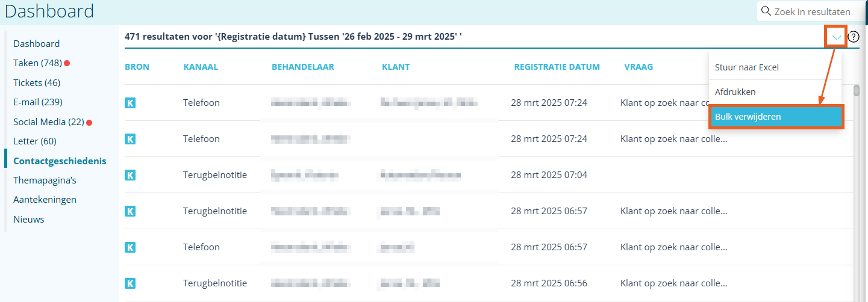Click the search magnifier icon

pyautogui.click(x=766, y=11)
